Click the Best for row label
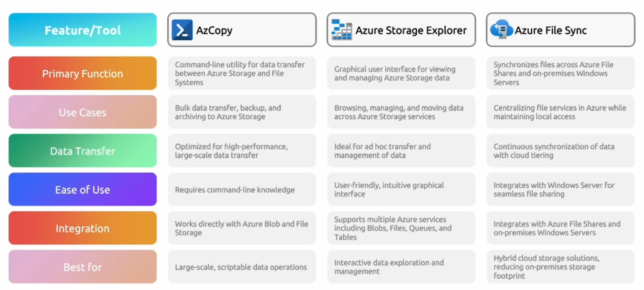The width and height of the screenshot is (644, 290). (x=82, y=267)
